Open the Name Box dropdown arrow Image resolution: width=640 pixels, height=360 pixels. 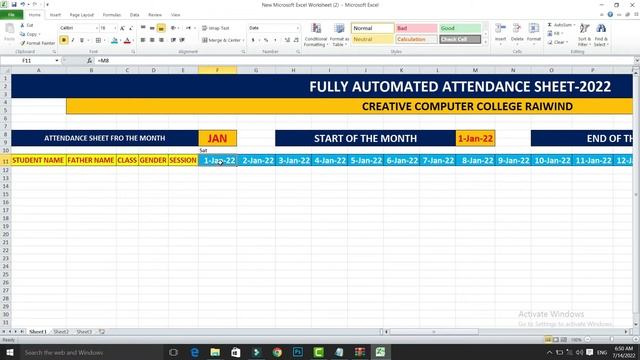coord(57,60)
